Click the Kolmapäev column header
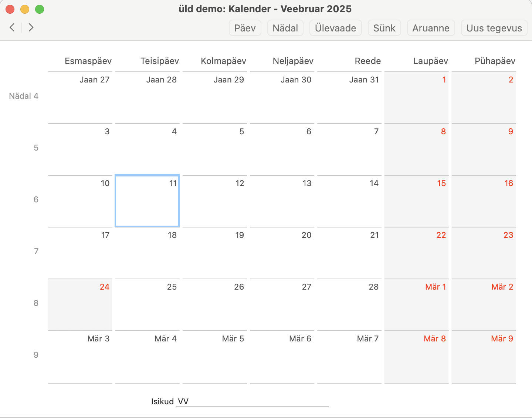Viewport: 532px width, 418px height. pyautogui.click(x=224, y=61)
